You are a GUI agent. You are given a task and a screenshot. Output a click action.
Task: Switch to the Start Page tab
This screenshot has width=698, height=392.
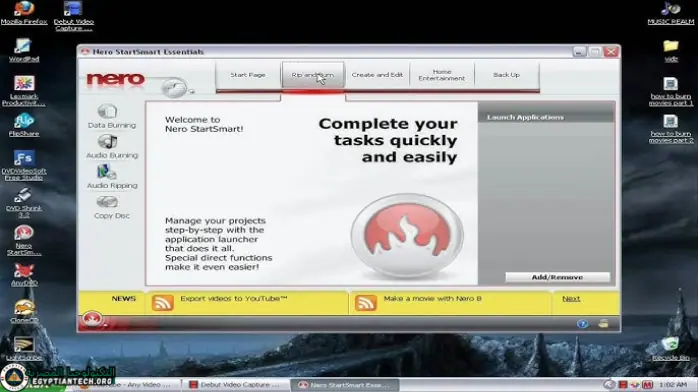[x=248, y=75]
